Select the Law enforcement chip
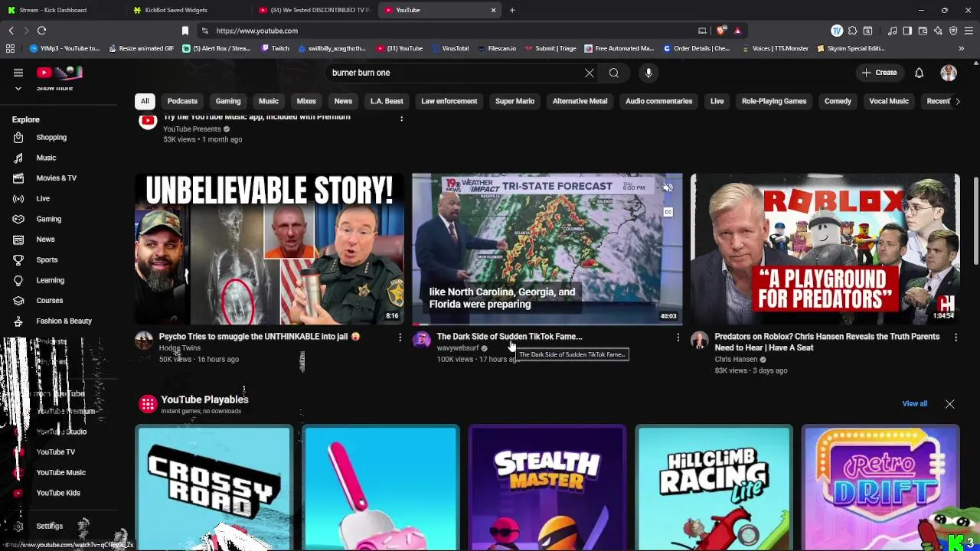 449,101
